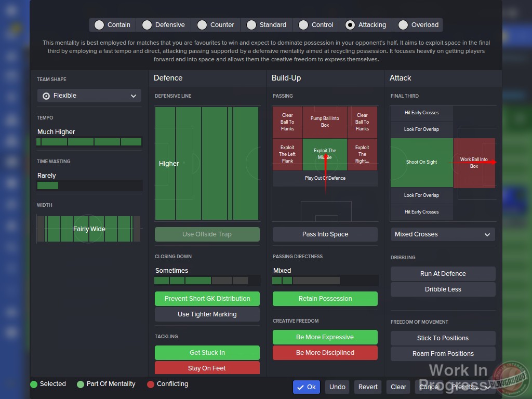Select the Exploit The Middle passing tile
Screen dimensions: 532x399
coord(325,154)
